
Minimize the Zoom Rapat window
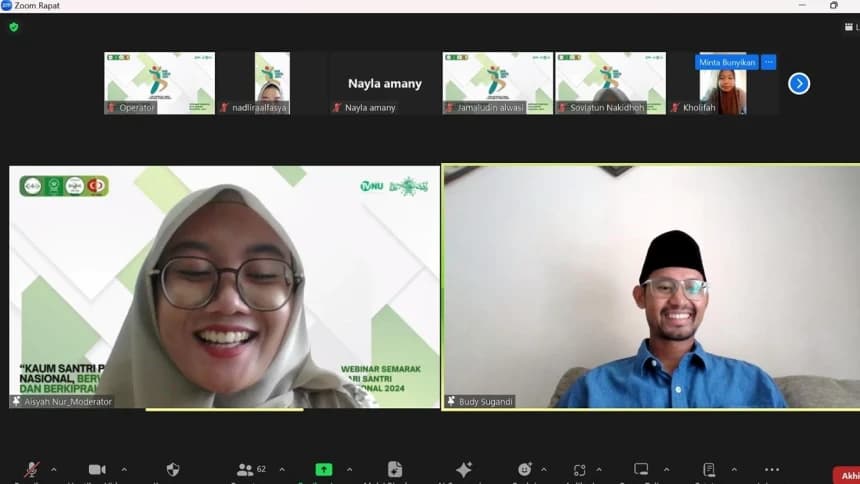(802, 5)
